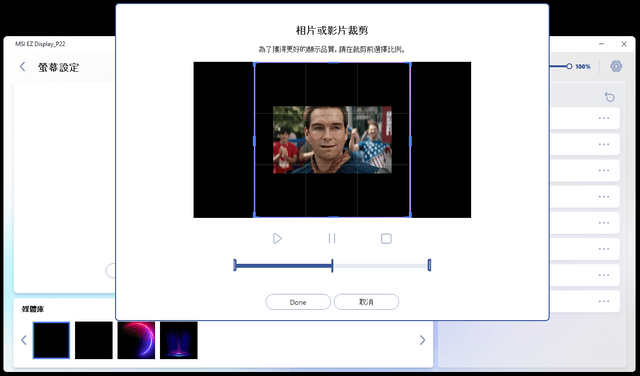Image resolution: width=640 pixels, height=376 pixels.
Task: Select the blue light stage thumbnail
Action: pyautogui.click(x=179, y=340)
